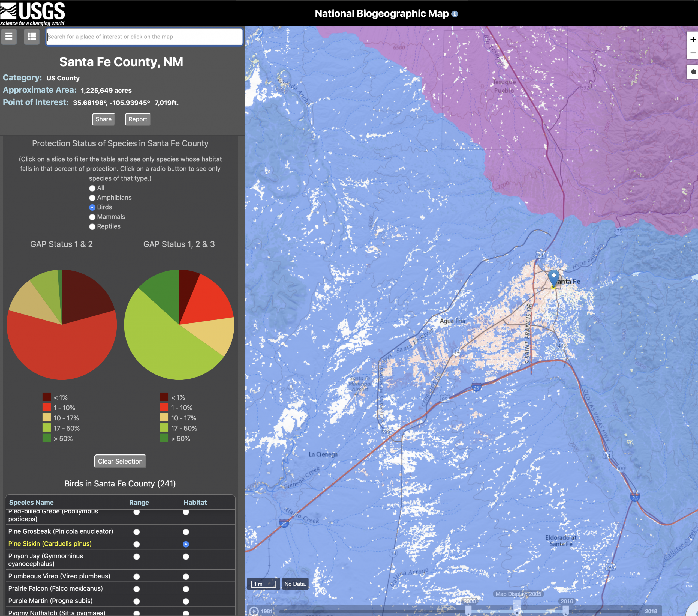Click the USGS logo
698x616 pixels.
tap(32, 13)
